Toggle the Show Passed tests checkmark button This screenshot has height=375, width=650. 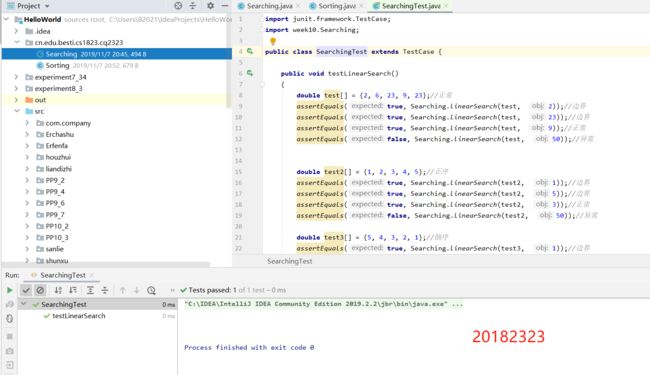[26, 290]
